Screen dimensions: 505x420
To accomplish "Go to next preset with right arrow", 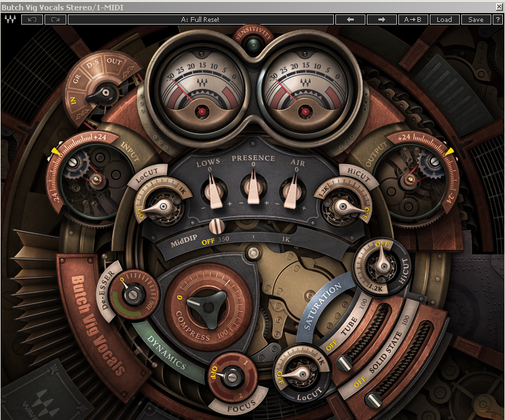I will 381,20.
